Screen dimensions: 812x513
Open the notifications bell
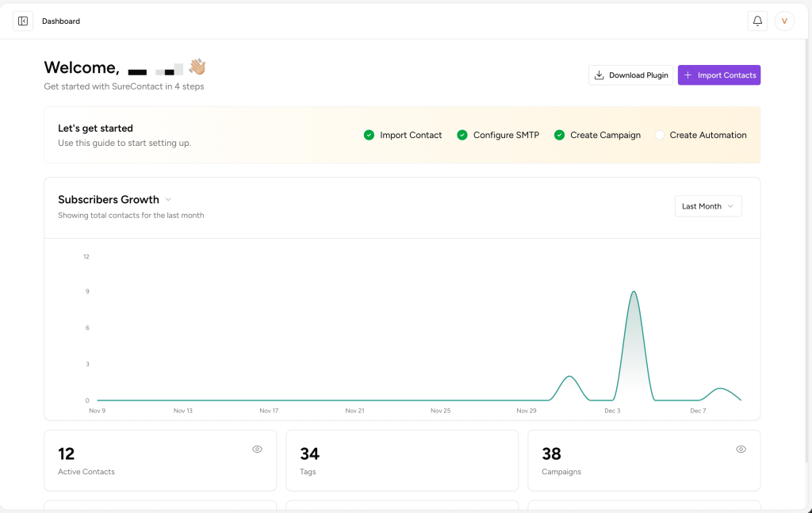757,21
